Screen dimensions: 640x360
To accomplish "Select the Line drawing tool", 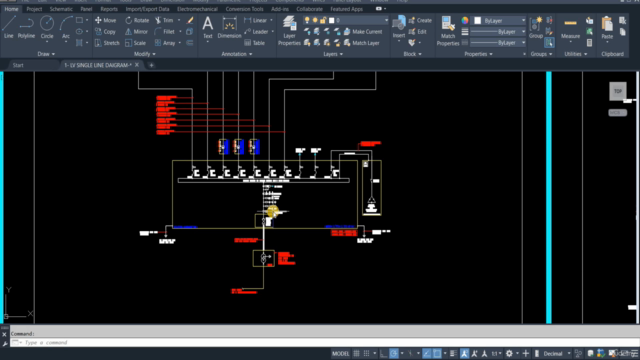I will [9, 27].
